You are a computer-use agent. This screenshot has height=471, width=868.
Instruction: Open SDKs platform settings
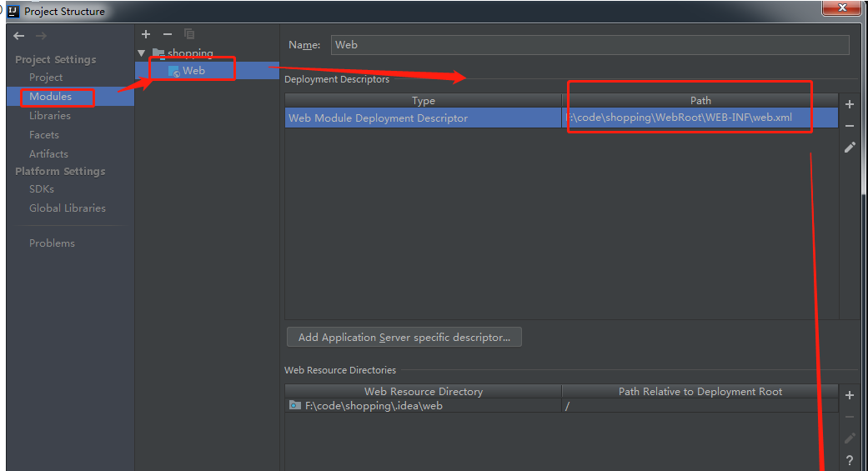coord(42,189)
